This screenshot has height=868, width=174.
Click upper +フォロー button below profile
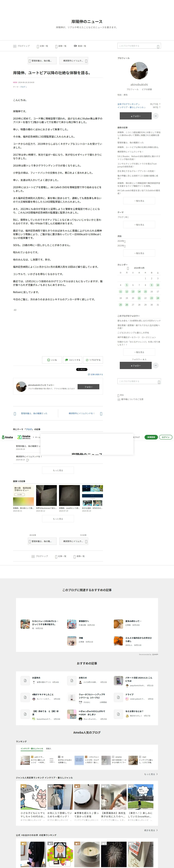(135, 116)
